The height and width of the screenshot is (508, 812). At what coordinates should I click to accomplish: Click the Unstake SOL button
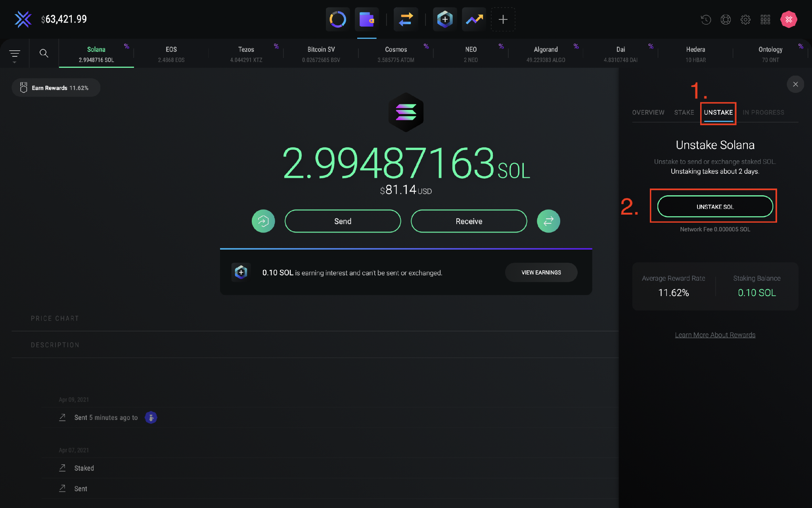coord(715,206)
